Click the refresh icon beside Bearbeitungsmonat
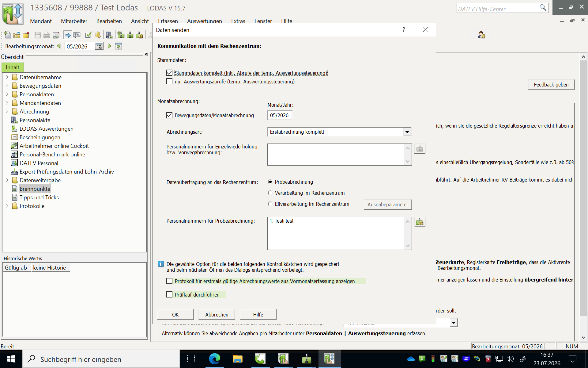The width and height of the screenshot is (588, 368). 119,46
